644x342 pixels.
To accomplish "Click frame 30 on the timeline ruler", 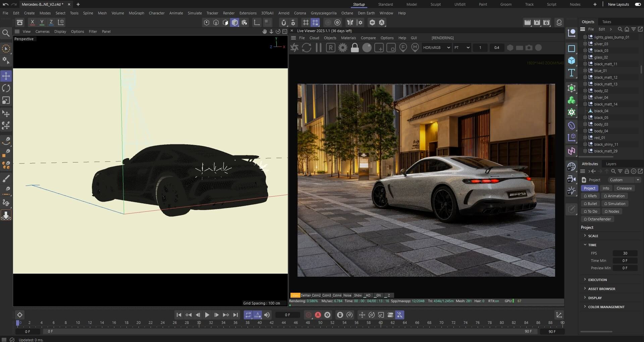I will 199,323.
